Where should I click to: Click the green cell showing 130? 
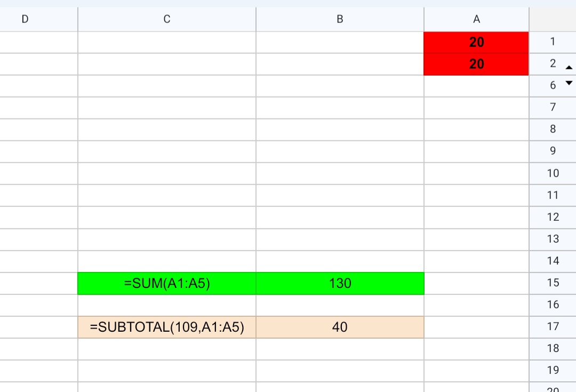point(340,283)
